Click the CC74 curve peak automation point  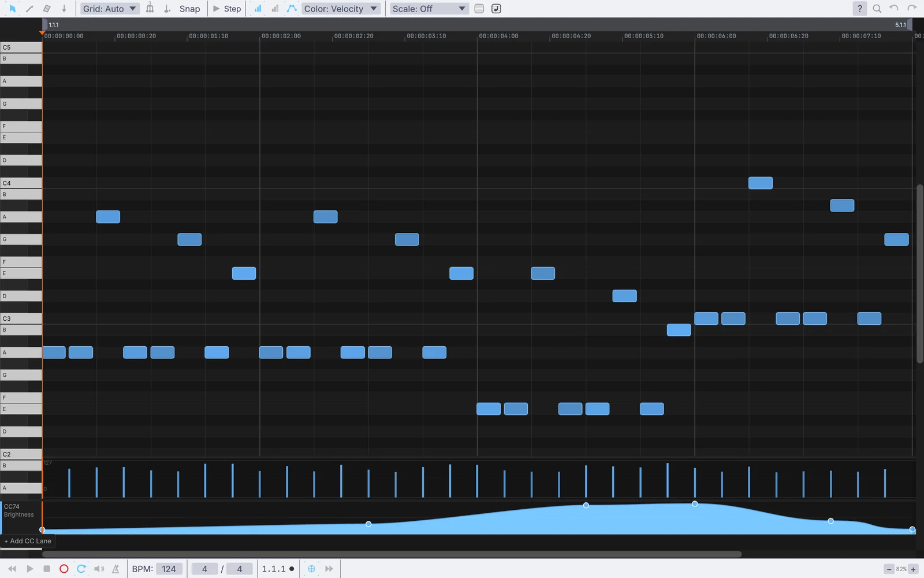pyautogui.click(x=695, y=504)
